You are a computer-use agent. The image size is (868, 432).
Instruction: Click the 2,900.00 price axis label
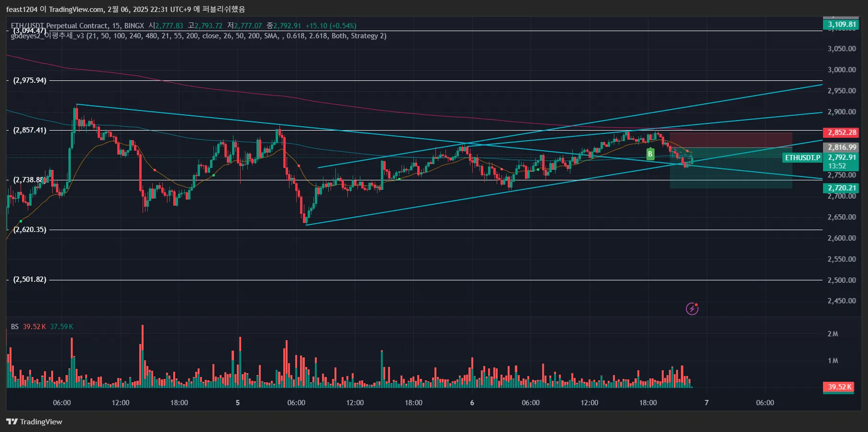pyautogui.click(x=842, y=112)
